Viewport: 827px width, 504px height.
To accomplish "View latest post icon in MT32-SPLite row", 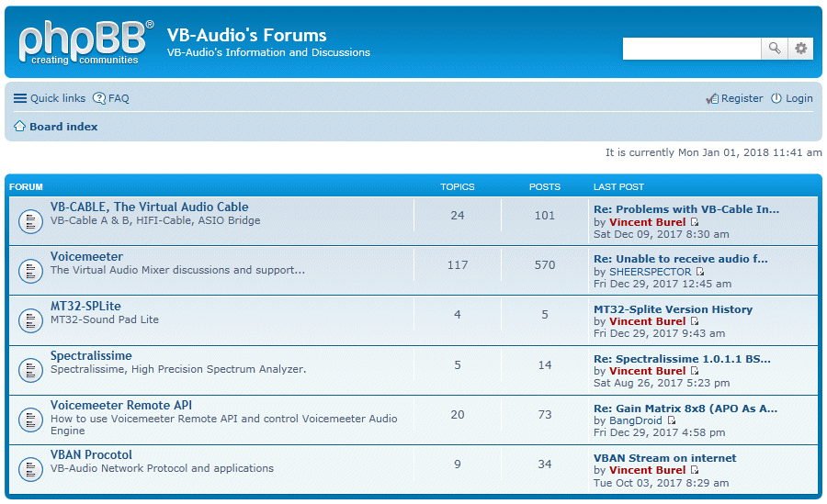I will point(695,321).
